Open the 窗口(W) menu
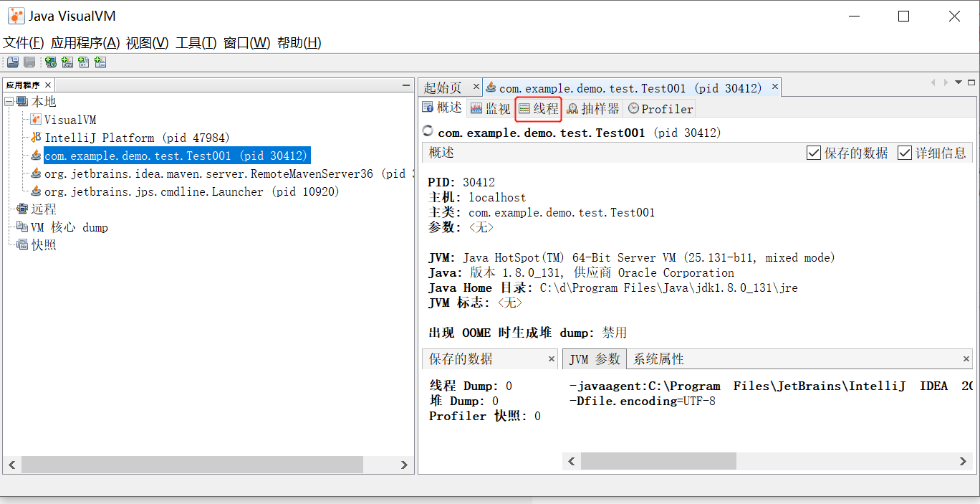The height and width of the screenshot is (504, 980). pos(247,43)
